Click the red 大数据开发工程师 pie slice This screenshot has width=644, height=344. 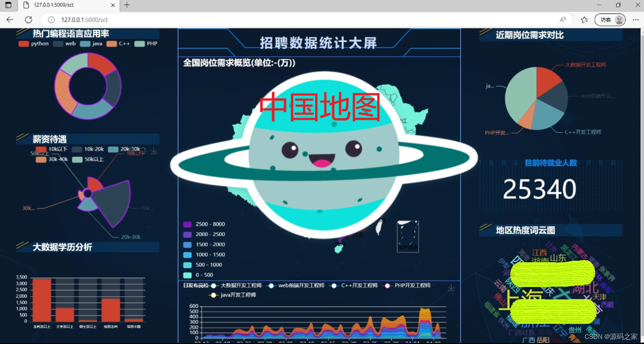pyautogui.click(x=548, y=80)
